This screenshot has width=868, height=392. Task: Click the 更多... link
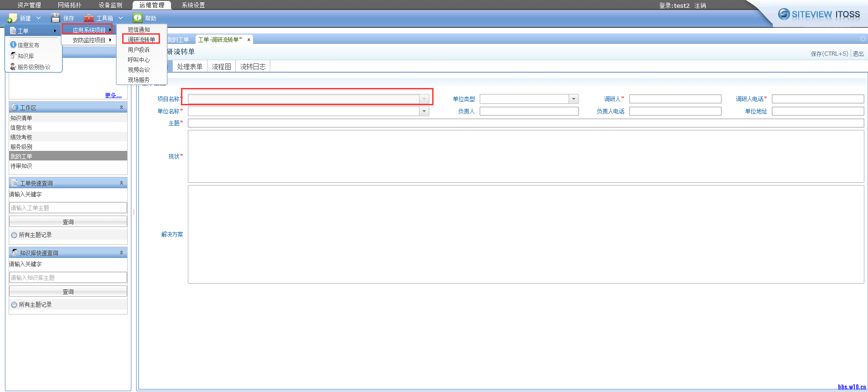pos(113,95)
